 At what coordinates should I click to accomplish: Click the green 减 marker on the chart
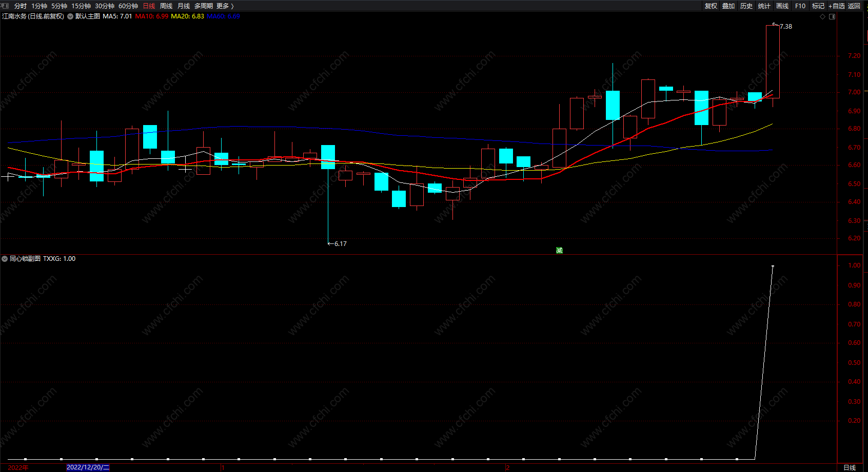coord(559,250)
